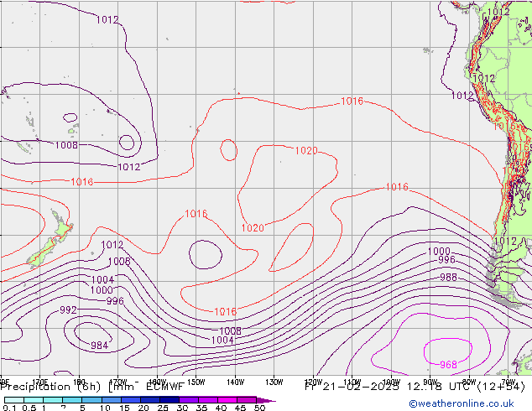Screen dimensions: 532x411
Task: Click the forecast date Fr 21-02-2025 text
Action: coord(352,387)
